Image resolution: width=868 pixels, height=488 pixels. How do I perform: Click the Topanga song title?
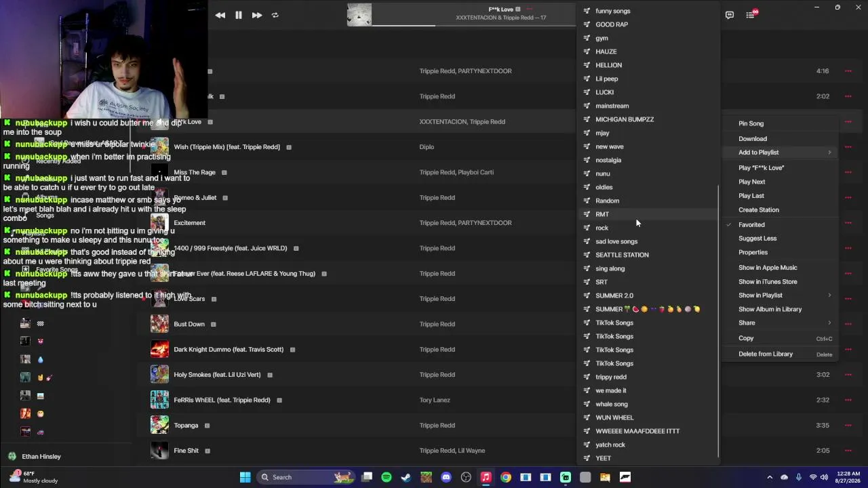click(186, 426)
